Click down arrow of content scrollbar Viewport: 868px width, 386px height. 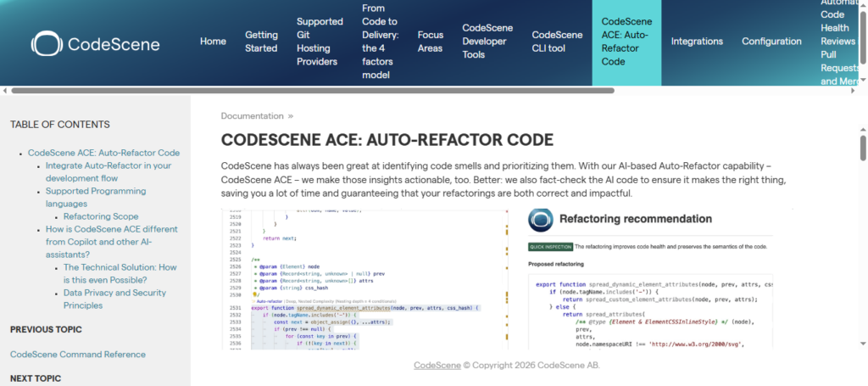863,344
